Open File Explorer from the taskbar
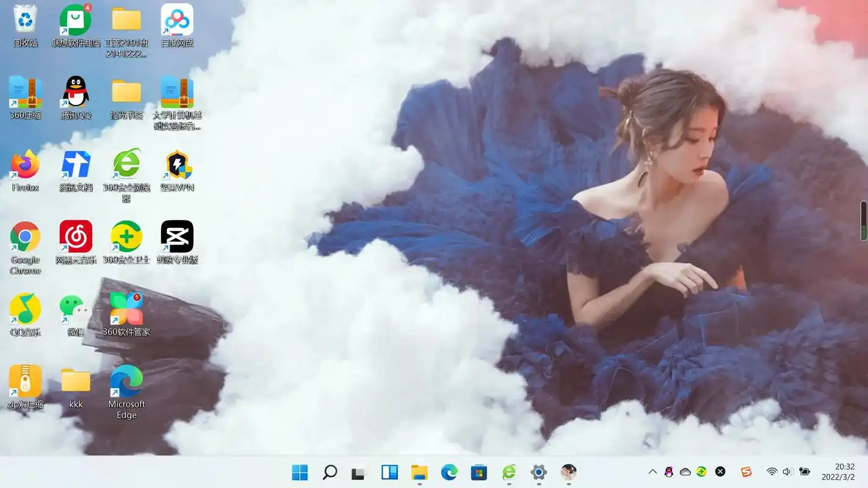The image size is (868, 488). 419,472
